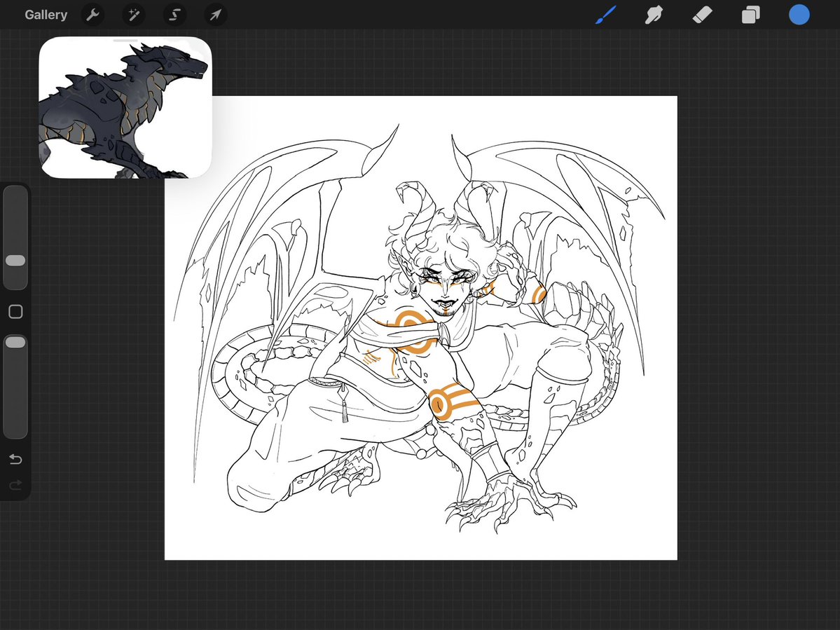840x630 pixels.
Task: Select the Brush tool
Action: coord(606,15)
